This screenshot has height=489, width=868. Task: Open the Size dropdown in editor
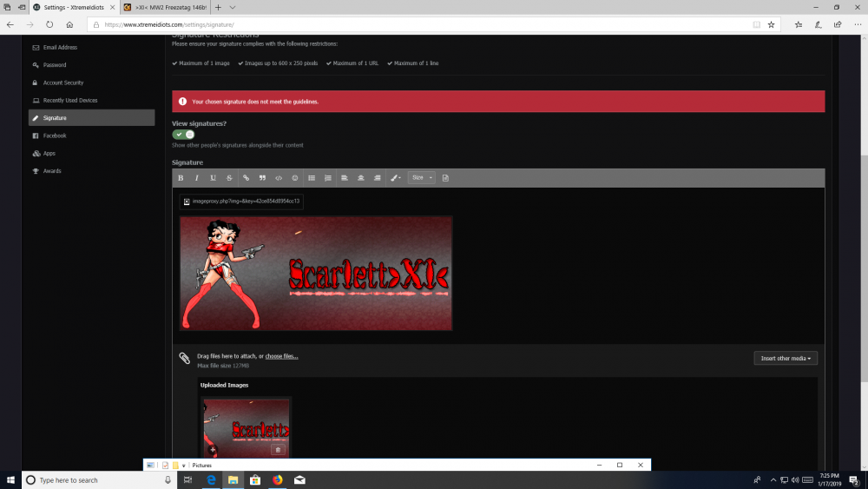point(421,178)
